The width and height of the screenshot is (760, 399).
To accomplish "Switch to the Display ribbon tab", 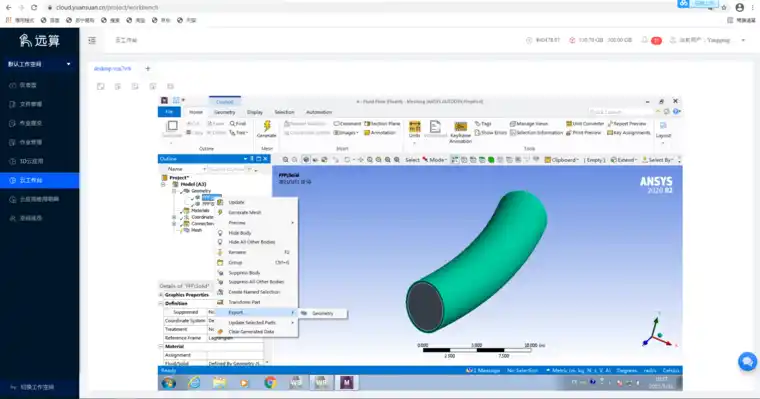I will point(254,112).
